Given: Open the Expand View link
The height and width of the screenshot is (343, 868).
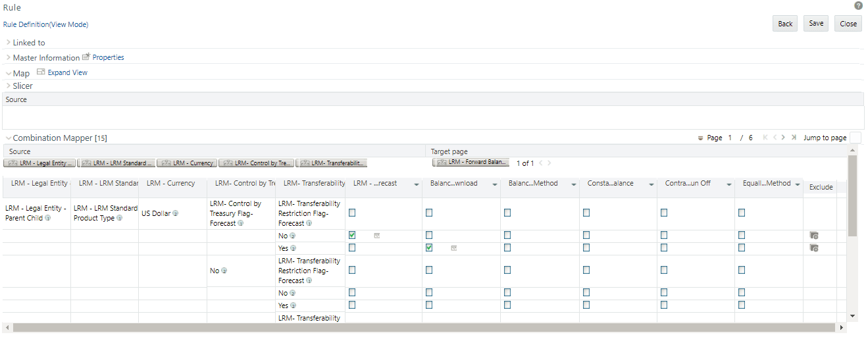Looking at the screenshot, I should [x=68, y=72].
